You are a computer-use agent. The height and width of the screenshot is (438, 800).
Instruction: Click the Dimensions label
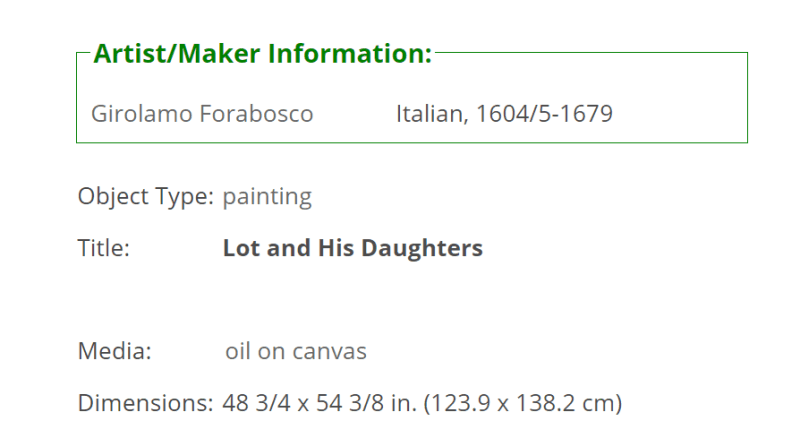[145, 403]
